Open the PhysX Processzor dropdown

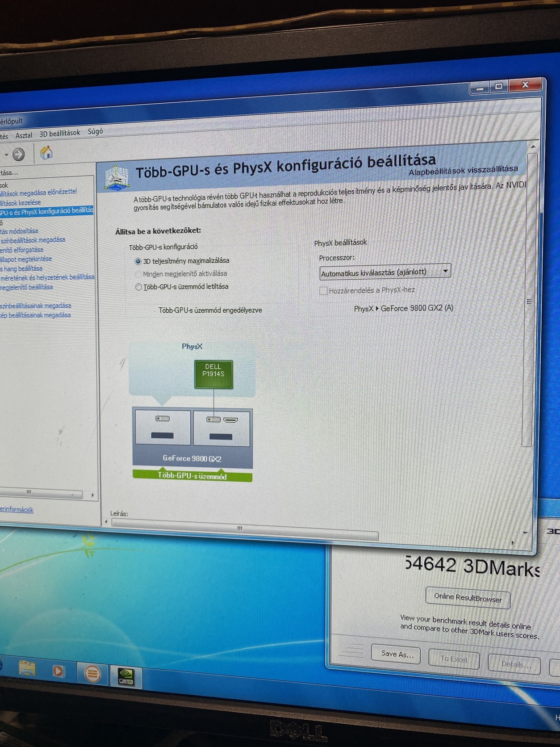pyautogui.click(x=385, y=272)
